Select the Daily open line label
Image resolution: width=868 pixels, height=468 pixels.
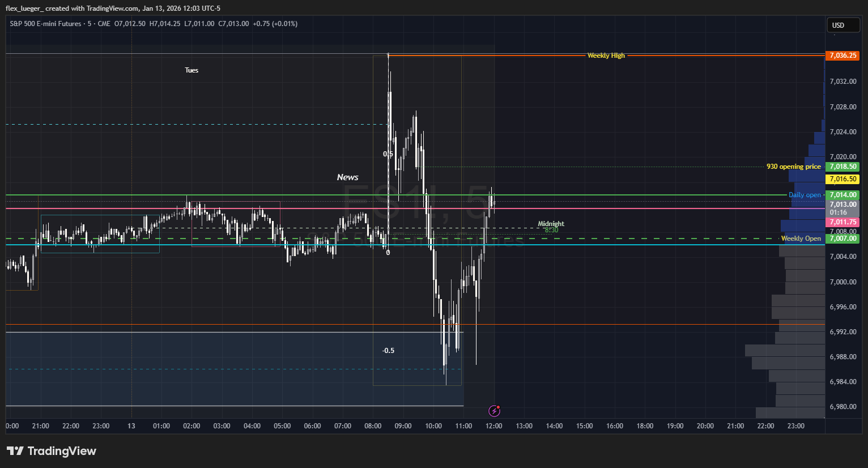(x=804, y=195)
